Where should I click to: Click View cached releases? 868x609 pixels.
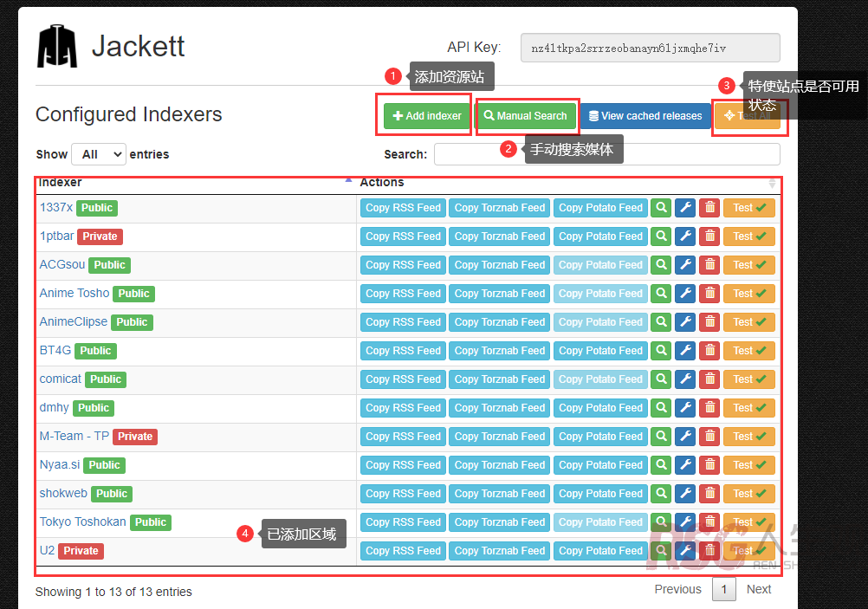[645, 116]
